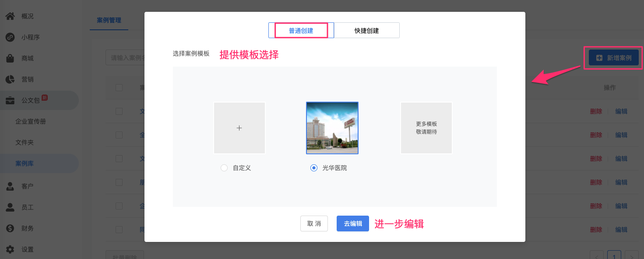Image resolution: width=644 pixels, height=259 pixels.
Task: Click 编辑 link in last table row
Action: click(621, 230)
